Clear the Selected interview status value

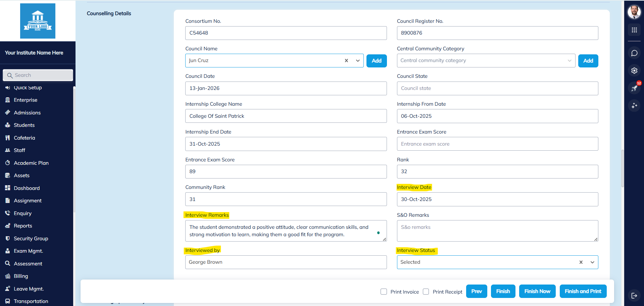point(581,262)
